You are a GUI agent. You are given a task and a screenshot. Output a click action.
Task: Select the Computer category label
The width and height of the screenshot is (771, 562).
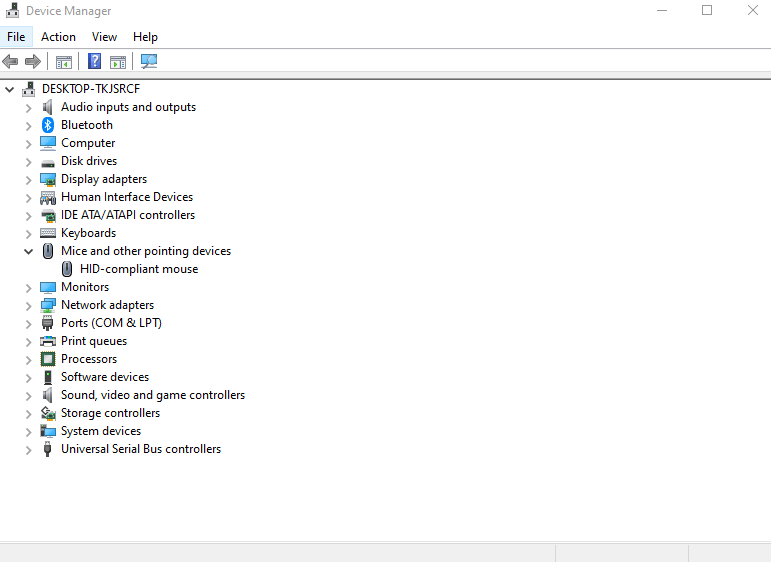(88, 143)
